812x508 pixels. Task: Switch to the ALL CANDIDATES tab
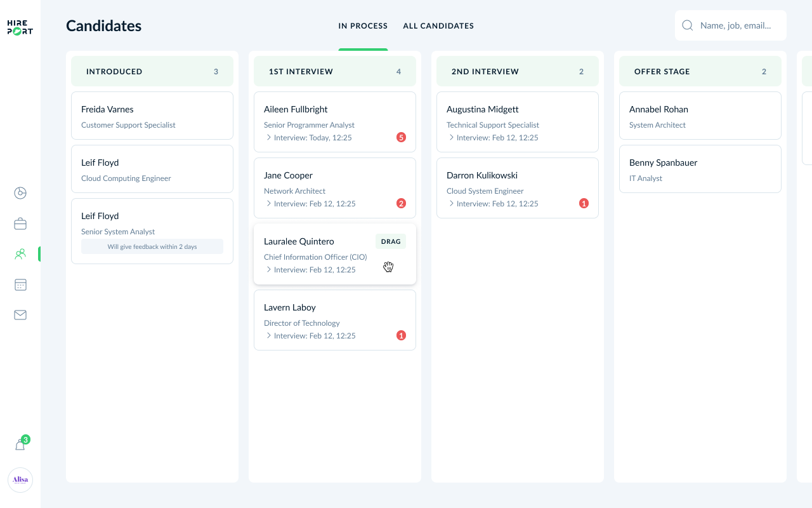(438, 25)
